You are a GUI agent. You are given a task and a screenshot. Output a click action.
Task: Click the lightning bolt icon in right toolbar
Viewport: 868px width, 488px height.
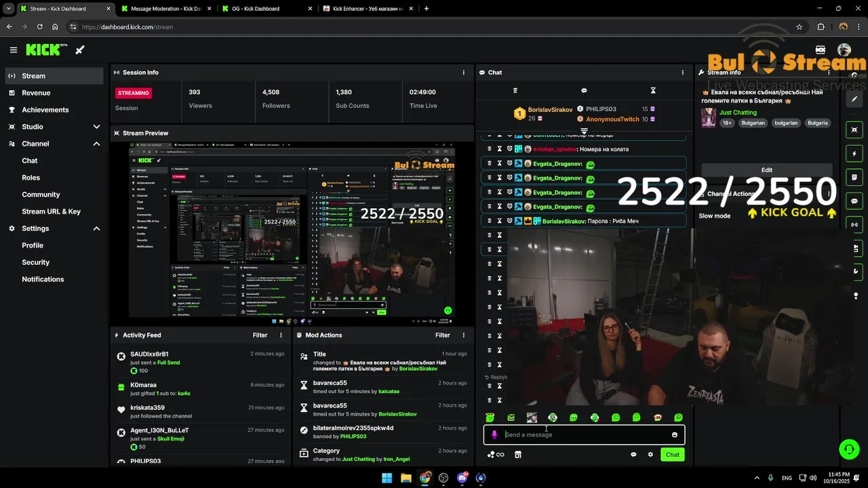point(854,154)
